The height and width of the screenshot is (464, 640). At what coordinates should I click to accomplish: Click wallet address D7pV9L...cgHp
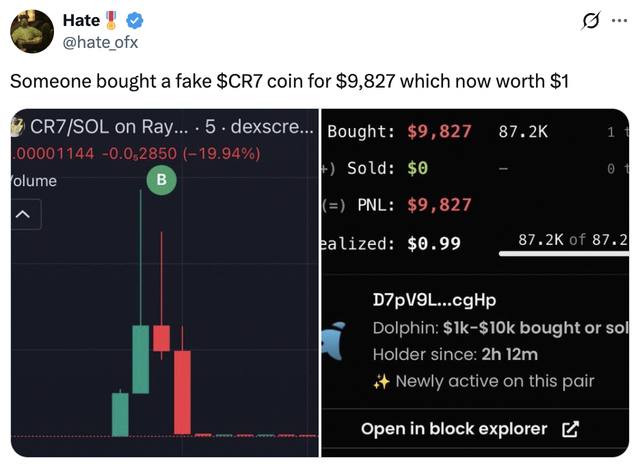[x=434, y=301]
